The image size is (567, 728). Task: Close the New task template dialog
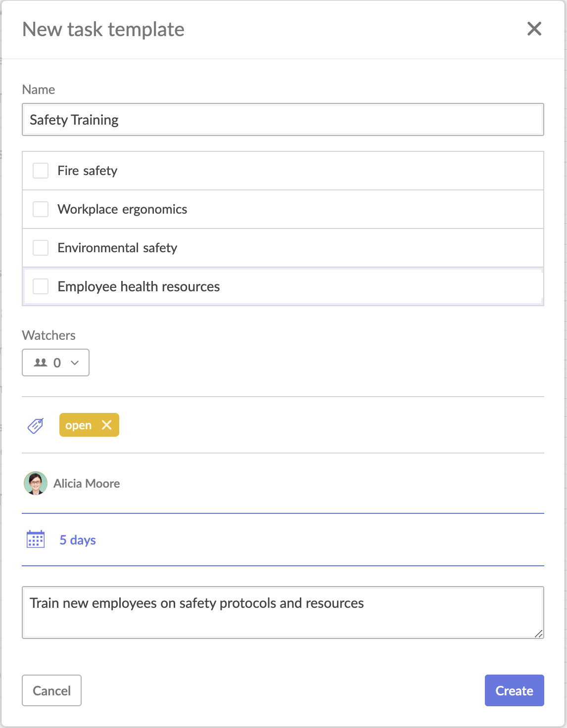pos(534,29)
